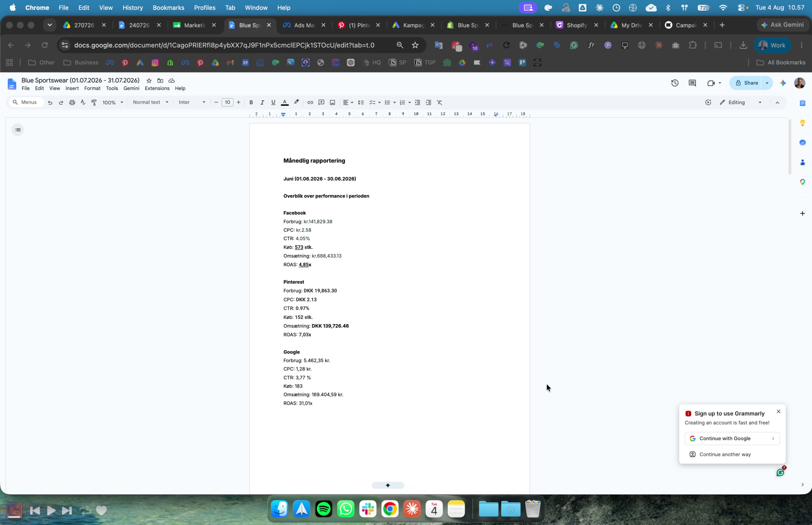
Task: Increase font size with the plus button
Action: pos(239,102)
